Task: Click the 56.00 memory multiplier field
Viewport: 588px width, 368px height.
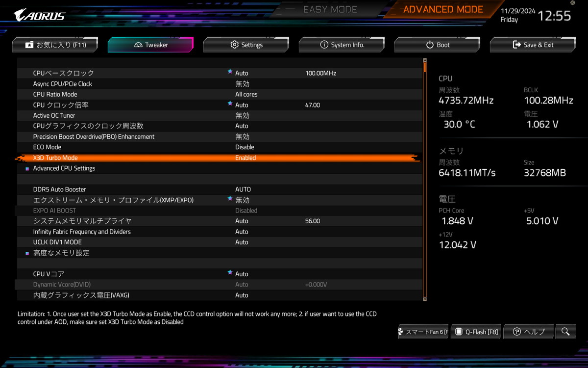Action: [x=313, y=221]
